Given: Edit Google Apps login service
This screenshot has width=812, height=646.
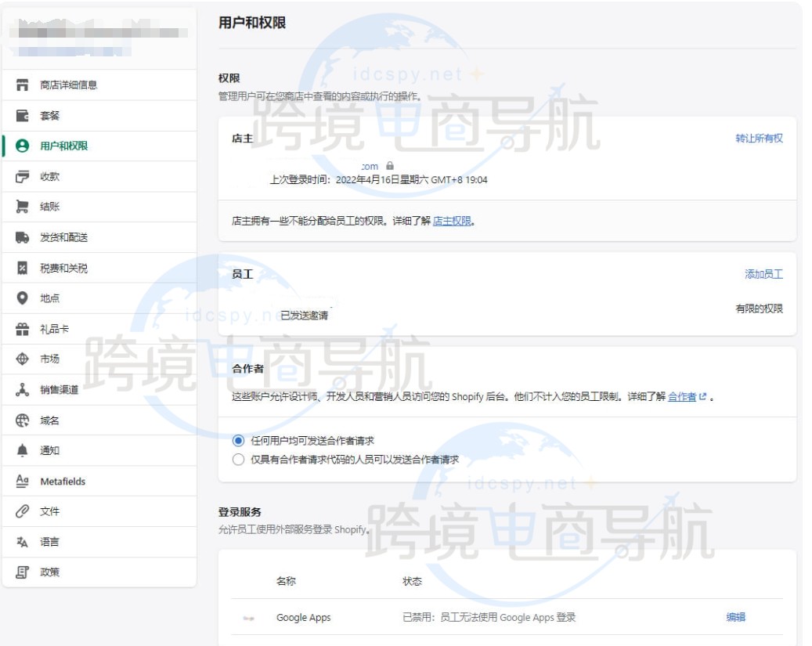Looking at the screenshot, I should coord(734,617).
